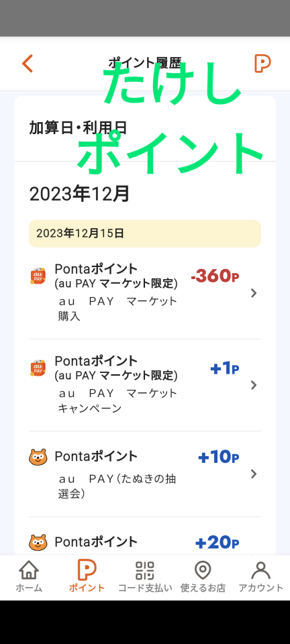Open the au PAY マーケット購入 history entry
The width and height of the screenshot is (290, 644).
click(144, 293)
